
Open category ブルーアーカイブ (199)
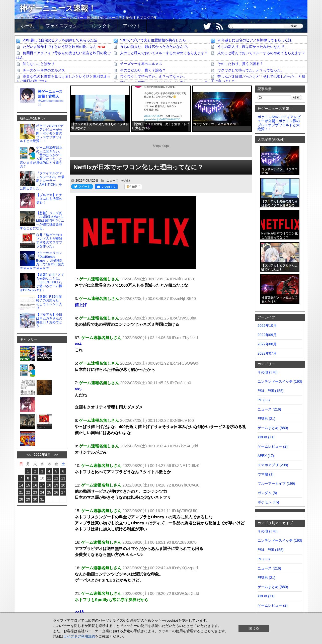276,484
